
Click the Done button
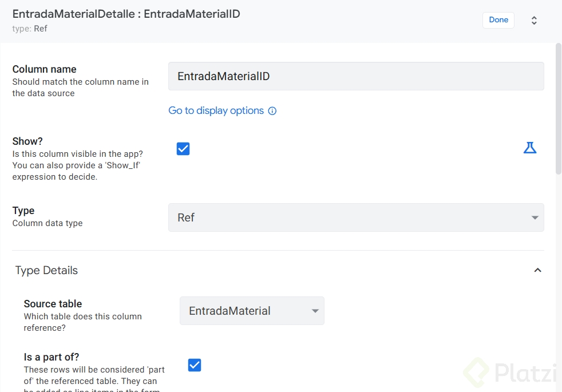pyautogui.click(x=498, y=20)
